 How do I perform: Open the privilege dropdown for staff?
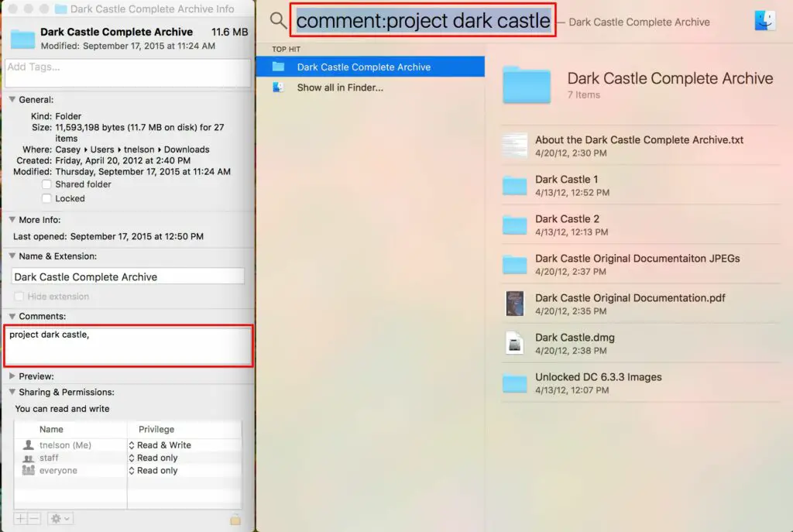pos(153,458)
